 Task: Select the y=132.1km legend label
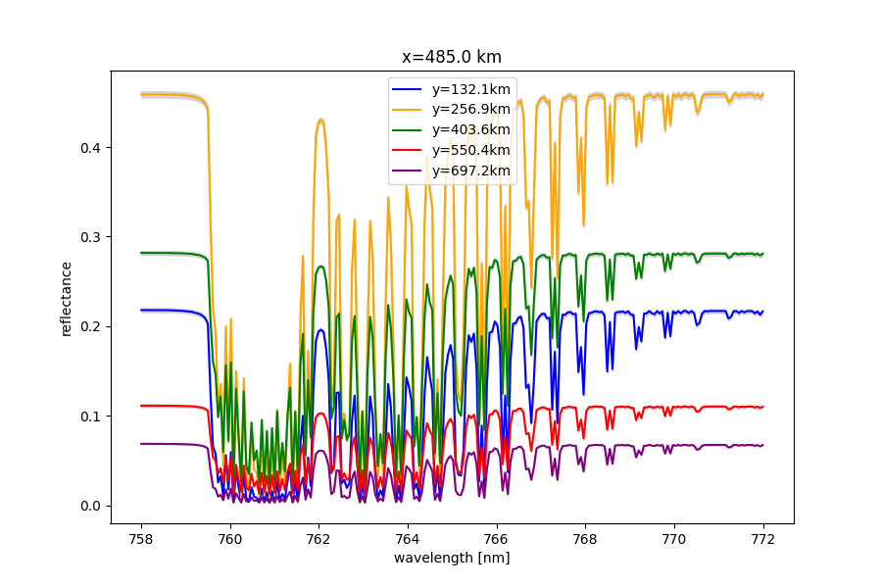tap(470, 88)
